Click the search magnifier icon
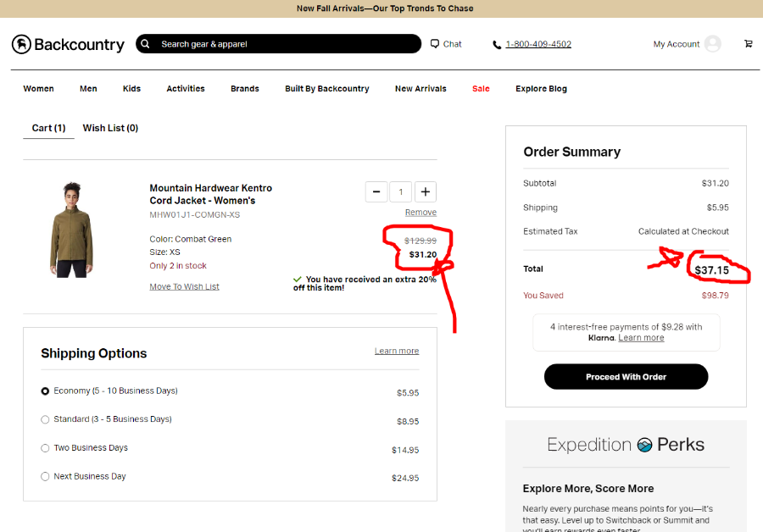Screen dimensions: 763x532 [x=145, y=44]
